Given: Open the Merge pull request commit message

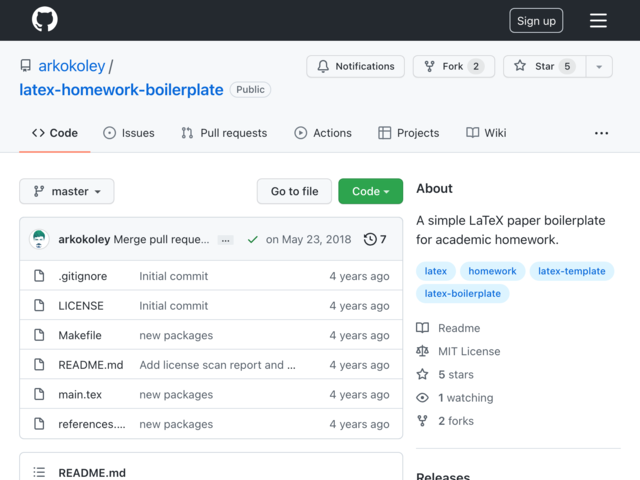Looking at the screenshot, I should (x=161, y=239).
